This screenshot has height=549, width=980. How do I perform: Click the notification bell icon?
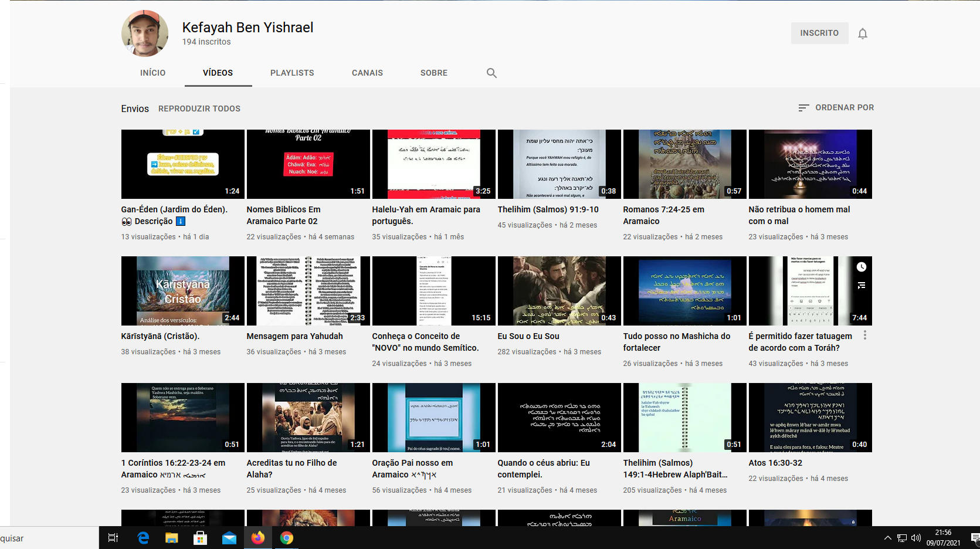[x=862, y=33]
